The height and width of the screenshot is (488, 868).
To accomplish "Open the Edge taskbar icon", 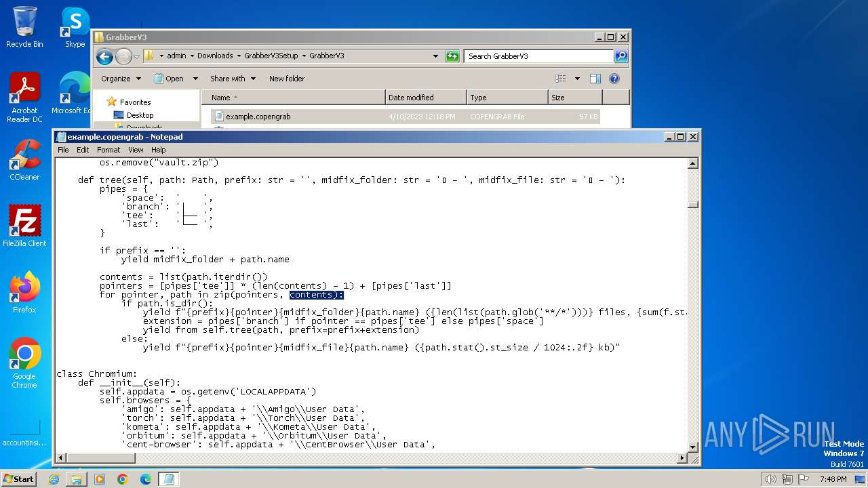I will coord(146,479).
